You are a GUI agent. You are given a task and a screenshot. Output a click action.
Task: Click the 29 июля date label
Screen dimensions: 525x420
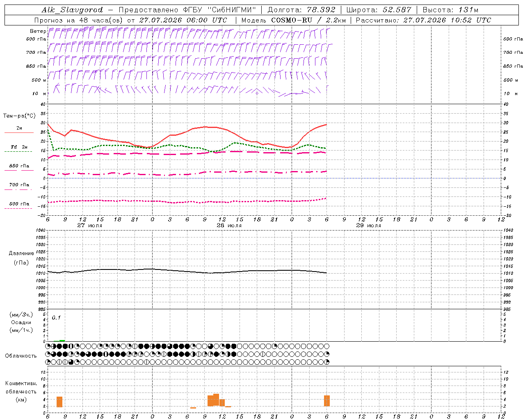click(x=368, y=226)
